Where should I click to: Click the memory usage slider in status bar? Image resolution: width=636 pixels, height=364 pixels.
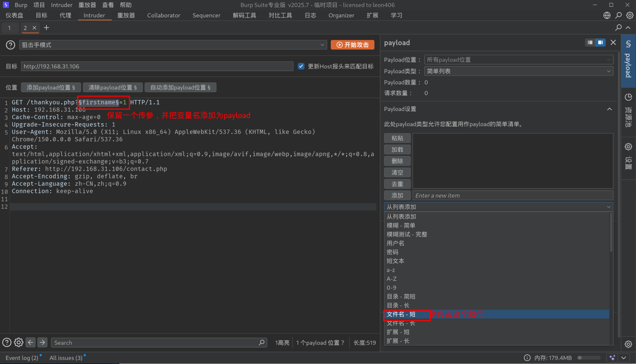pyautogui.click(x=589, y=358)
